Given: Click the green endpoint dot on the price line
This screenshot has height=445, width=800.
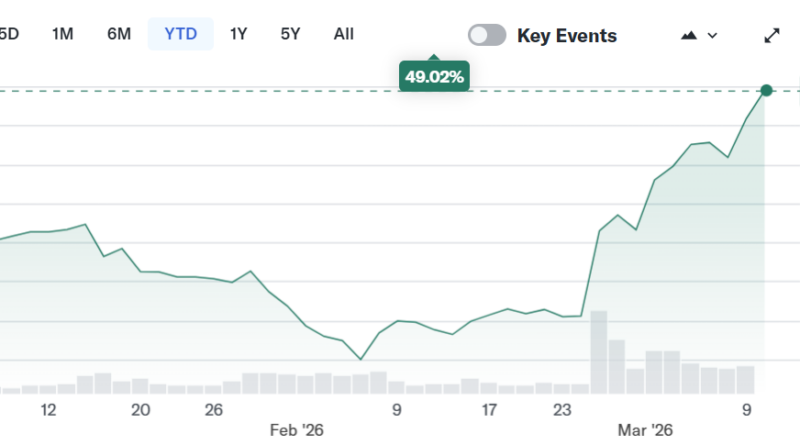Looking at the screenshot, I should tap(766, 91).
